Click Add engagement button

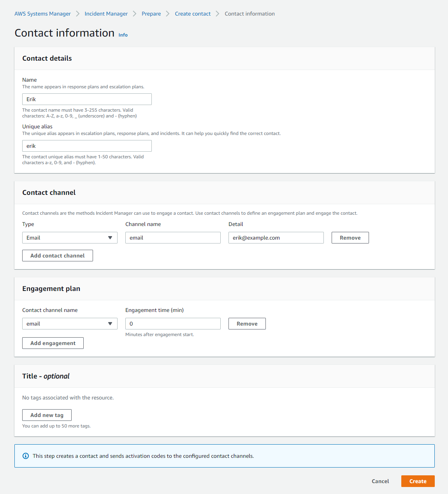pos(53,343)
